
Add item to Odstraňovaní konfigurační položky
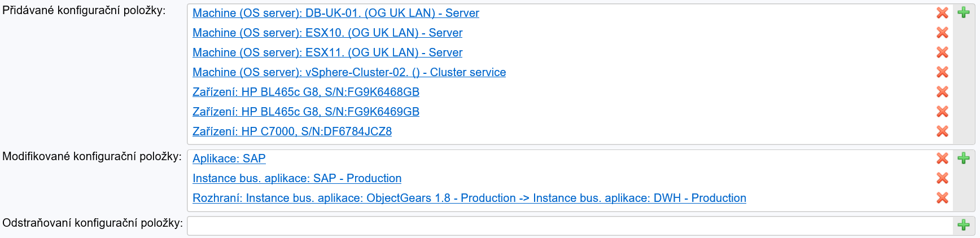tap(964, 226)
